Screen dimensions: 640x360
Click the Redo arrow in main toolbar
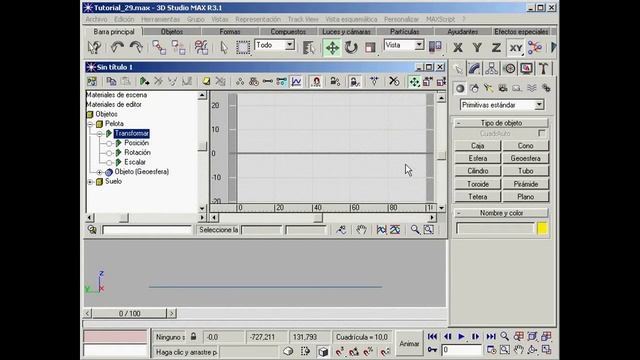[x=136, y=47]
